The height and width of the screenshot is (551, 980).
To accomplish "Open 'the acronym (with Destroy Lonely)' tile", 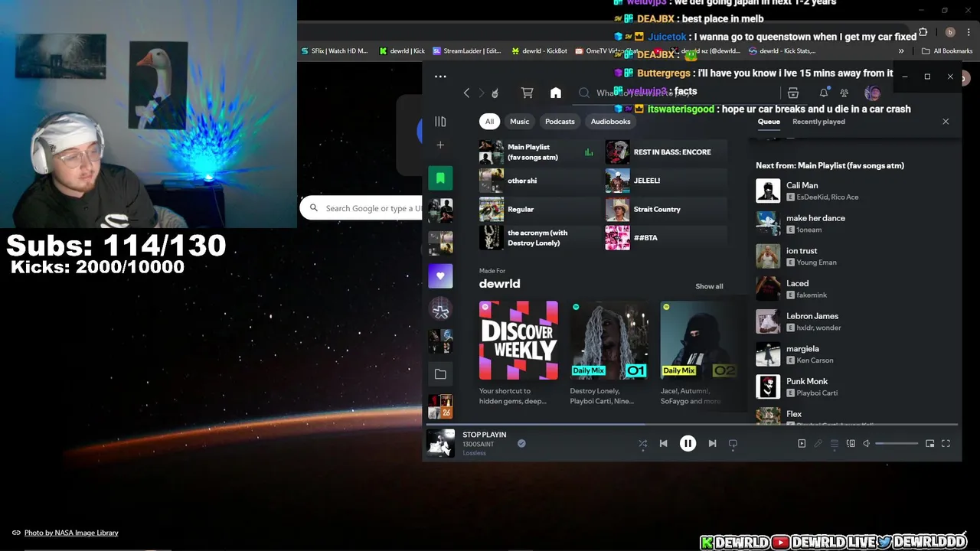I will click(540, 237).
